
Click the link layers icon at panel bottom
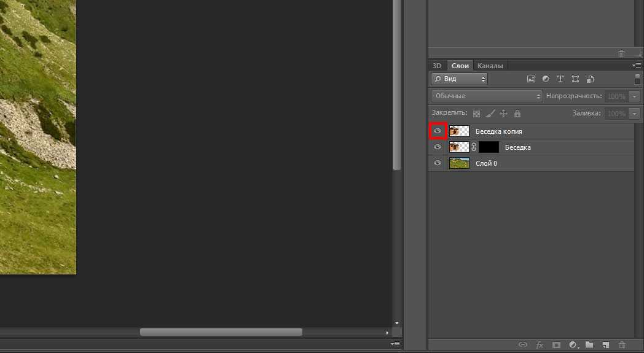523,345
